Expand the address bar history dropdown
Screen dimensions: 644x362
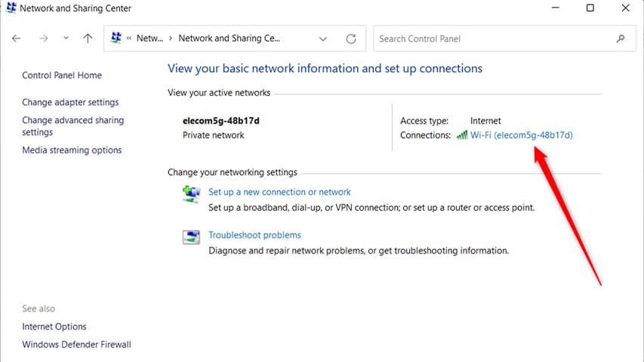[323, 39]
